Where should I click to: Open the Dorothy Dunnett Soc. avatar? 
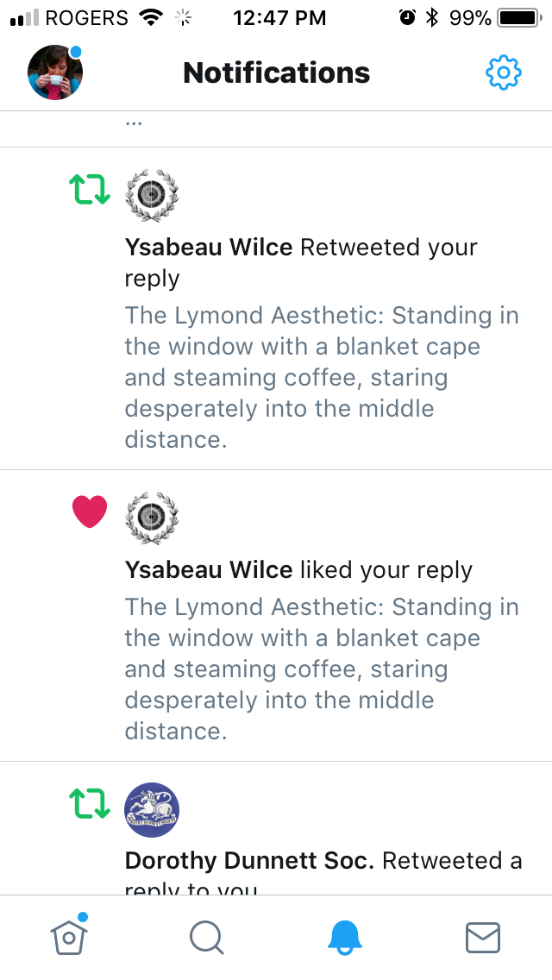click(x=152, y=810)
